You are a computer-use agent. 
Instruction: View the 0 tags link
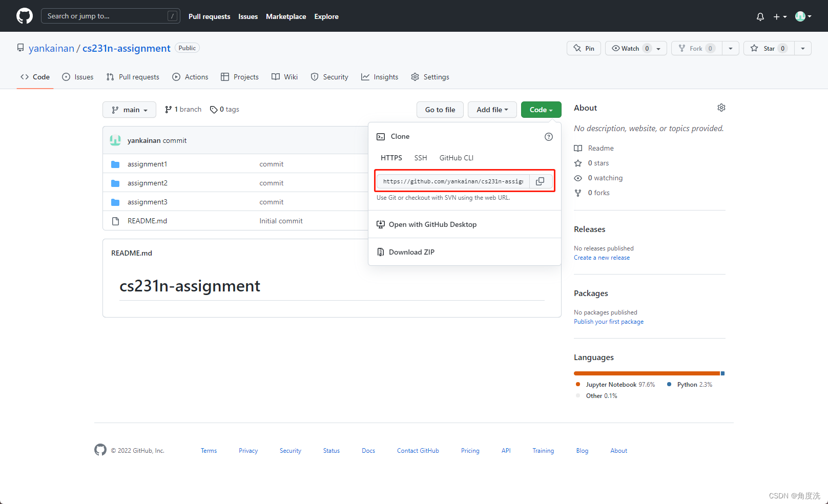(x=224, y=110)
